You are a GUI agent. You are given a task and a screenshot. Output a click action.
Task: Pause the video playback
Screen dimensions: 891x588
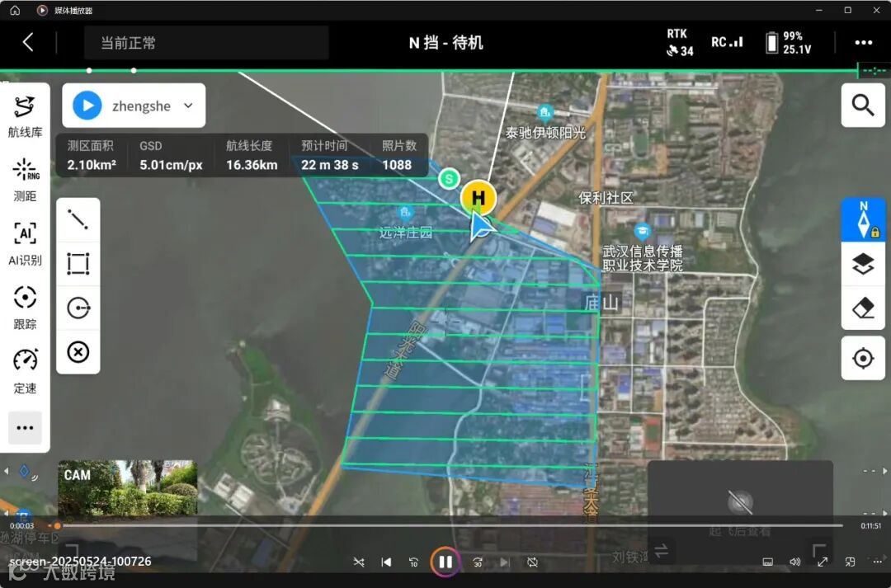coord(445,562)
